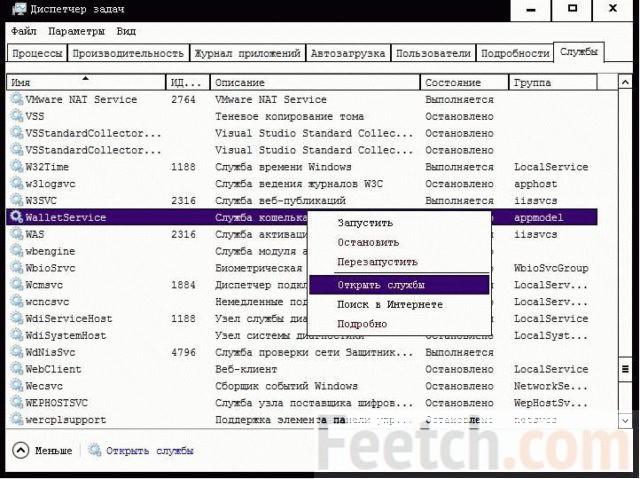Open the Параметры menu
640x479 pixels.
click(76, 31)
